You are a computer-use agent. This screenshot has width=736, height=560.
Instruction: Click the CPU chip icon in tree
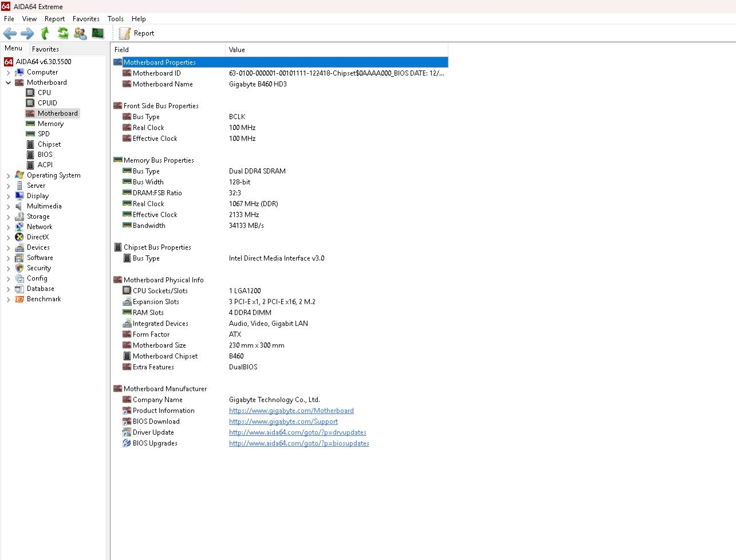click(30, 93)
